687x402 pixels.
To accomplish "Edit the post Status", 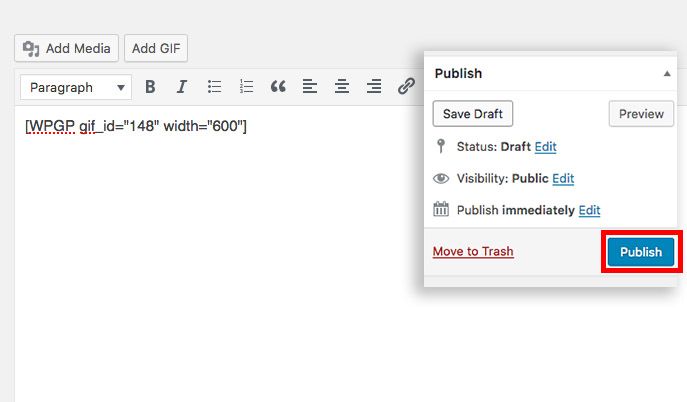I will (545, 147).
